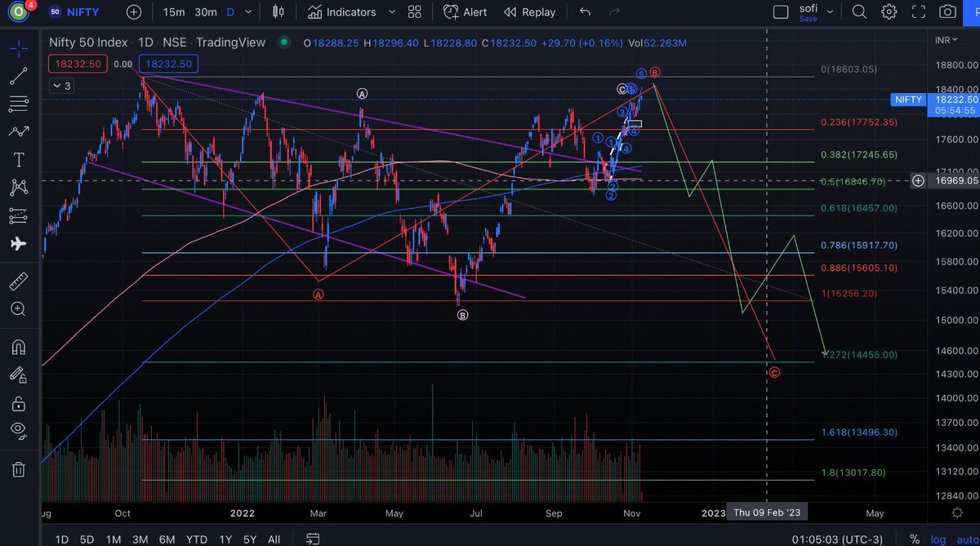980x546 pixels.
Task: Create an Alert
Action: pyautogui.click(x=465, y=12)
